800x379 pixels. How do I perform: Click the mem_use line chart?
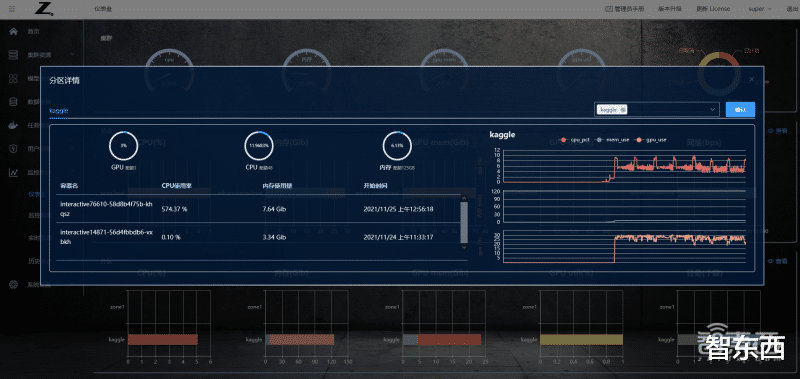tap(624, 207)
